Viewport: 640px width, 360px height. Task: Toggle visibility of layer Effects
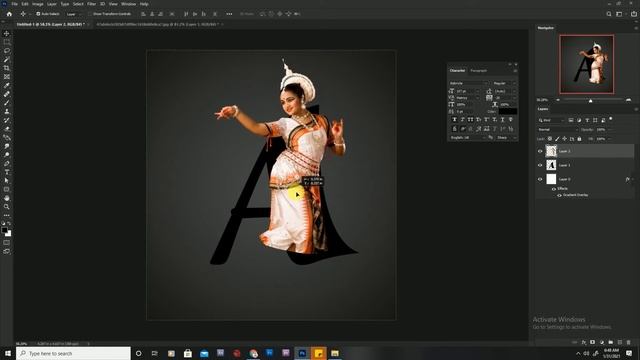click(554, 189)
